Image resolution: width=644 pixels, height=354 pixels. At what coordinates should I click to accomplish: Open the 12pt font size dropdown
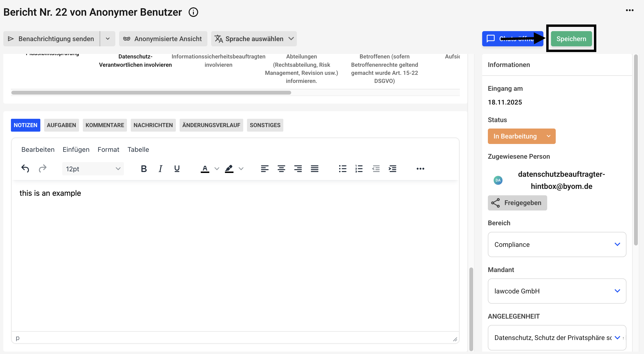point(93,169)
